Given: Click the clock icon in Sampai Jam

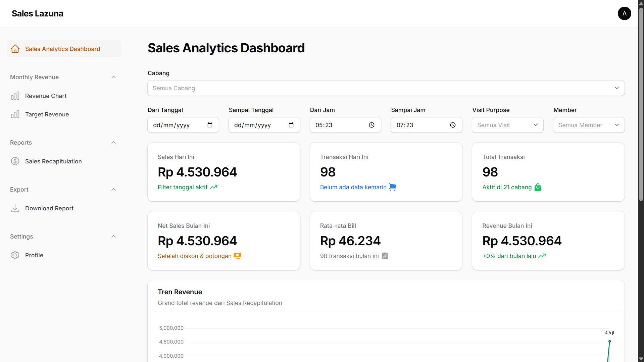Looking at the screenshot, I should (x=453, y=125).
